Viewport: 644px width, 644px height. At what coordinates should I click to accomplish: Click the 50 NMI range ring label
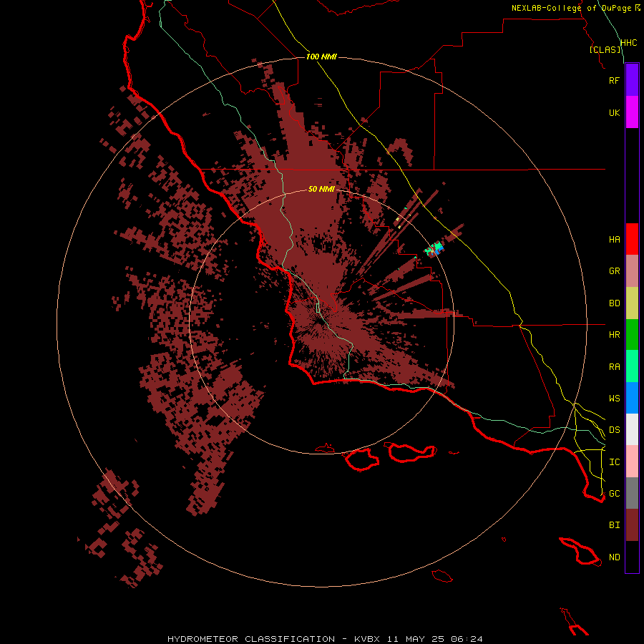point(321,189)
